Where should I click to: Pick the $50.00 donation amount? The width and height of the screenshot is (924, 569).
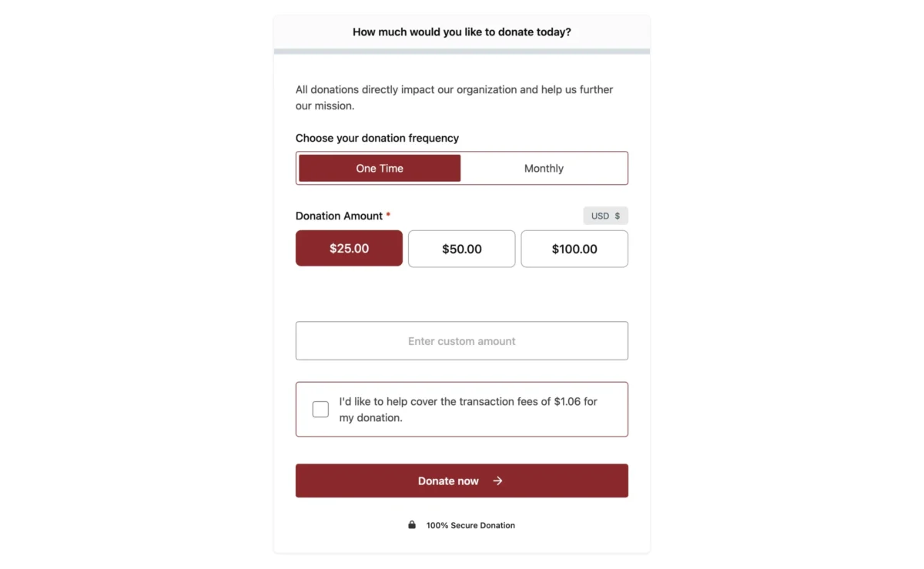point(461,249)
